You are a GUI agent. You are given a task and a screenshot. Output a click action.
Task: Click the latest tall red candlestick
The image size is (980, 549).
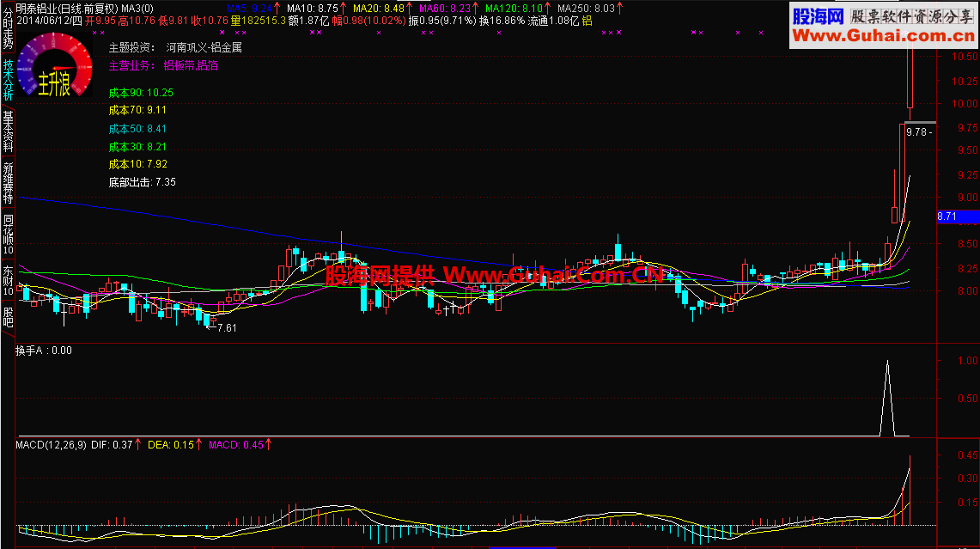pos(910,77)
